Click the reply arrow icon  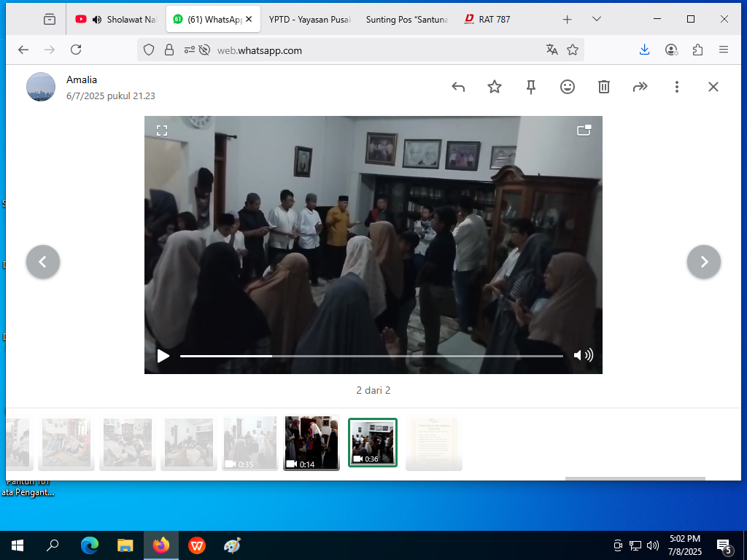[458, 87]
